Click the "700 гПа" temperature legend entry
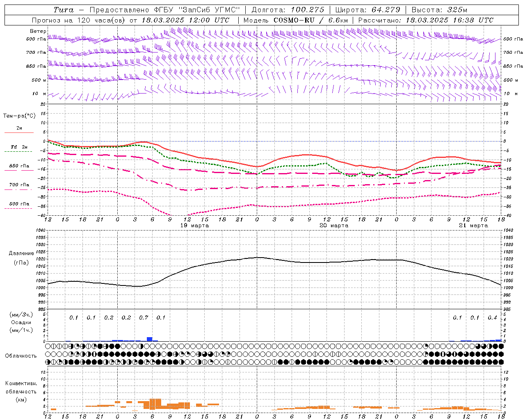The width and height of the screenshot is (525, 420). pos(19,185)
